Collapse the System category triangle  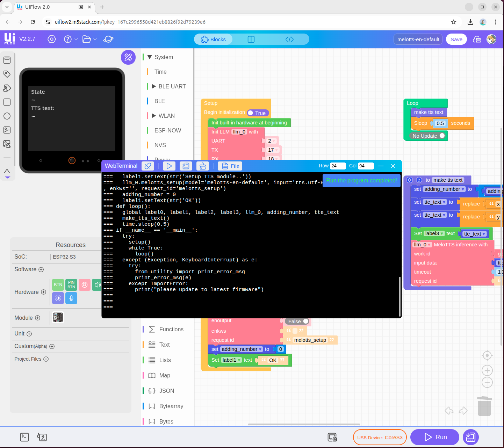150,57
